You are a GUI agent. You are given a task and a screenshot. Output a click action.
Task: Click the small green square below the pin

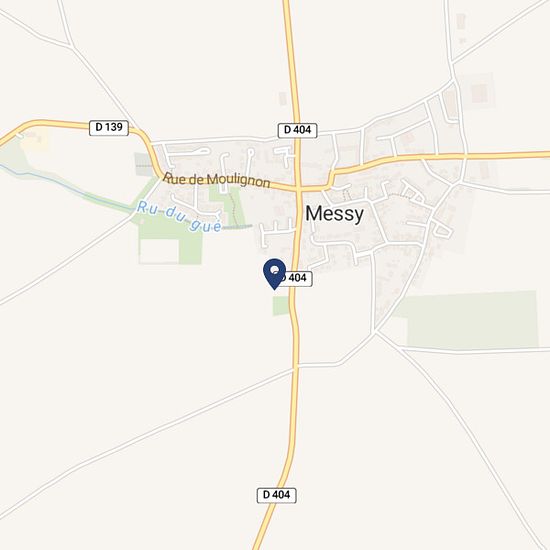point(281,306)
